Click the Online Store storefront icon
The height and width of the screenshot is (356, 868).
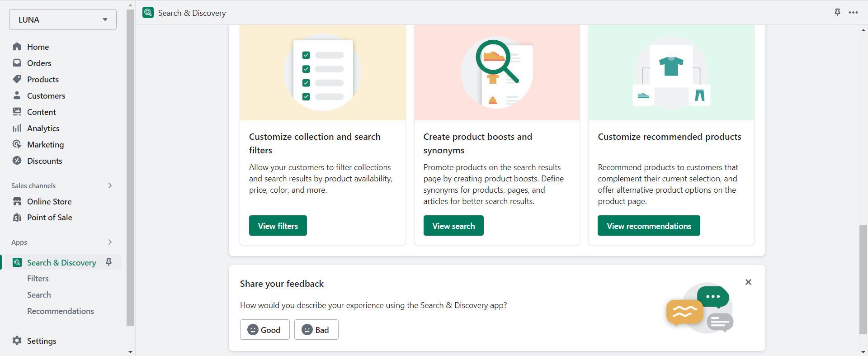click(x=17, y=201)
